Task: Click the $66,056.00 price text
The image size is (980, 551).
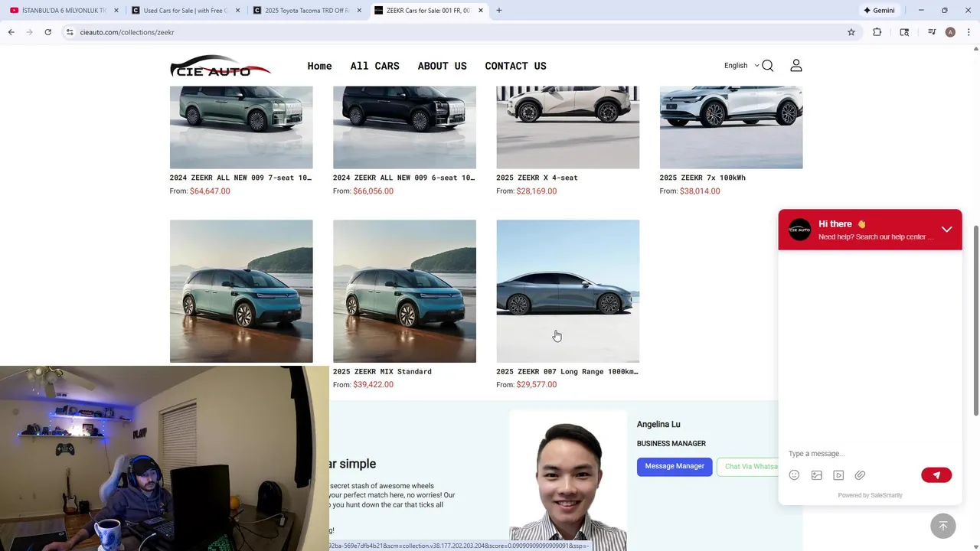Action: click(x=373, y=191)
